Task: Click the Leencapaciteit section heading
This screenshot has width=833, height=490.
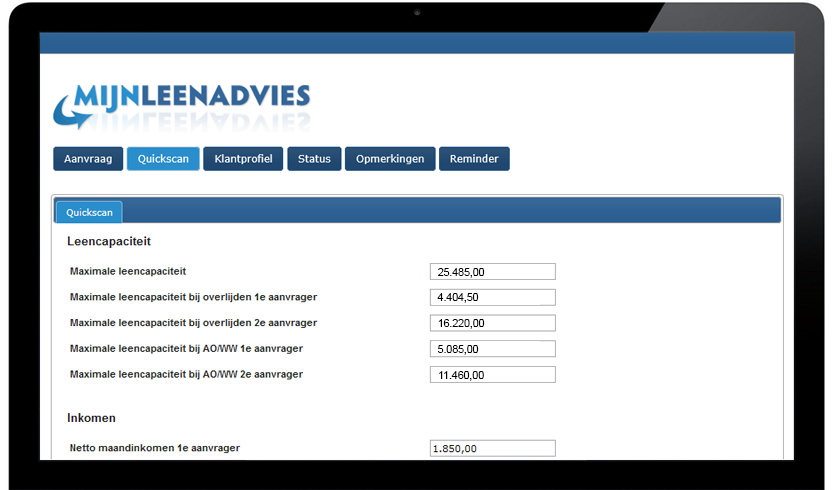Action: 109,242
